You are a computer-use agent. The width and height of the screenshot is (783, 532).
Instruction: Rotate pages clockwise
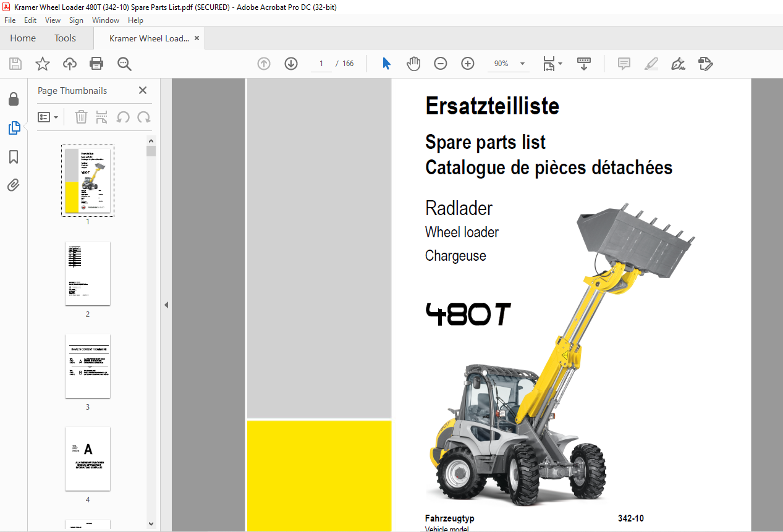144,117
